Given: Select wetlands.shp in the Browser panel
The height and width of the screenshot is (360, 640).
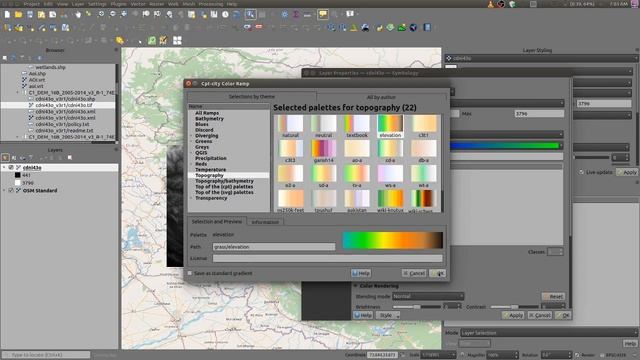Looking at the screenshot, I should point(50,67).
